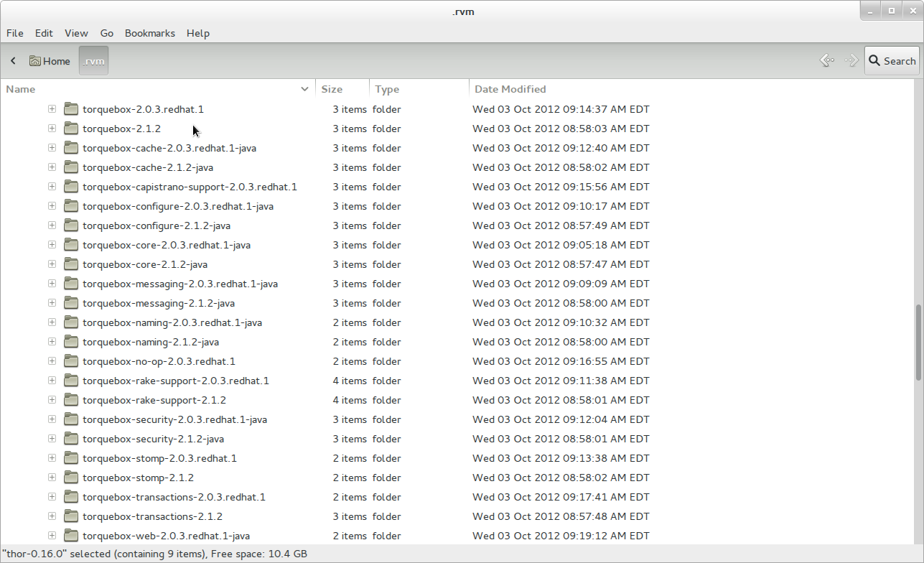Click the status bar selection text

pyautogui.click(x=154, y=554)
